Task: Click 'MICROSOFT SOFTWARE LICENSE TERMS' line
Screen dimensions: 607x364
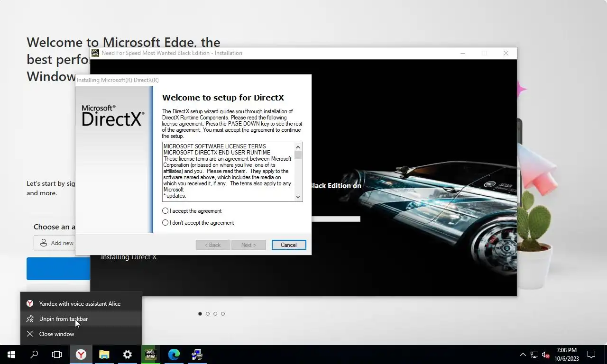Action: [x=215, y=146]
